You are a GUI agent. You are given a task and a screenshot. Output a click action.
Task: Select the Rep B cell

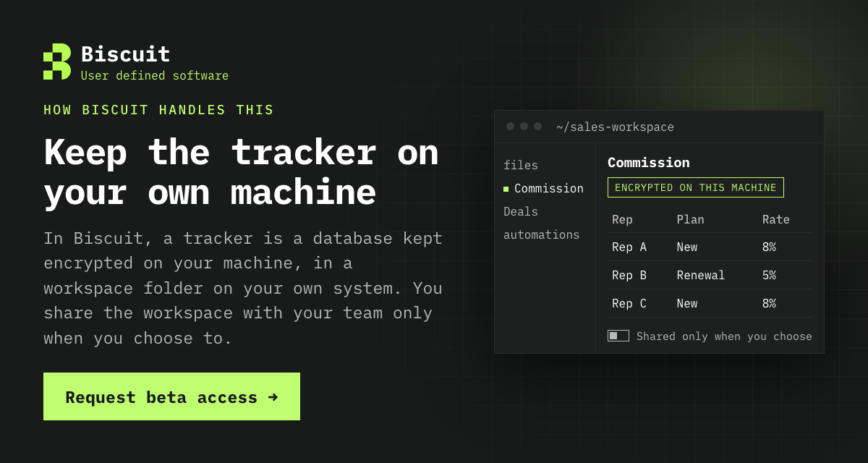[629, 275]
